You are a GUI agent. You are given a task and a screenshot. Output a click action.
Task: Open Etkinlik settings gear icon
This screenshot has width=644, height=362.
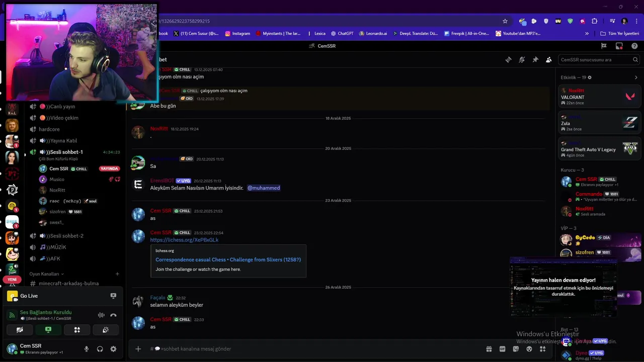click(x=590, y=77)
